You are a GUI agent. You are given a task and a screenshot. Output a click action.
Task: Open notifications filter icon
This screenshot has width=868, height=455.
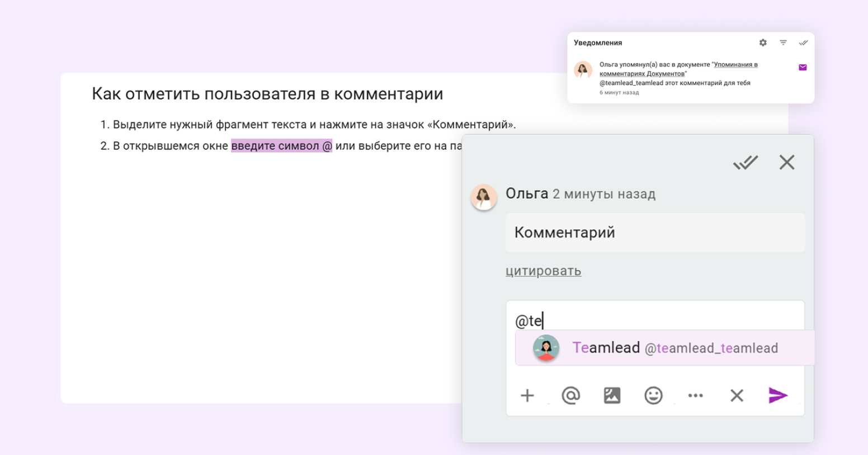pos(783,43)
